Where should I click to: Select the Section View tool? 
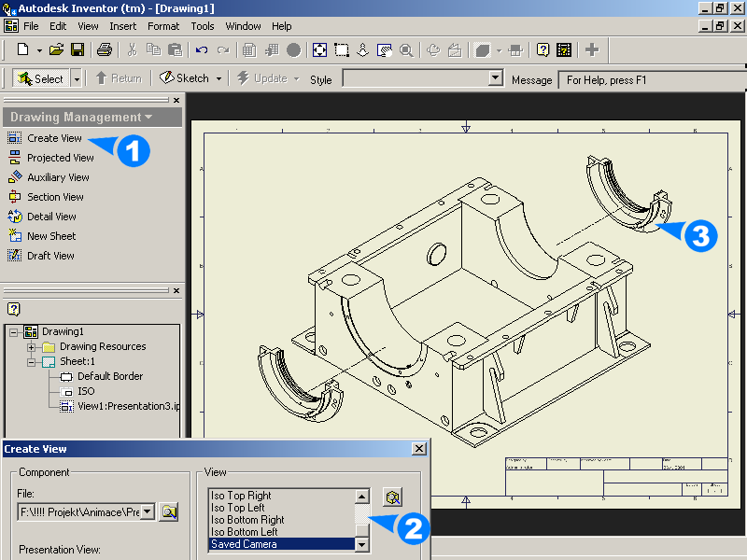pyautogui.click(x=55, y=197)
